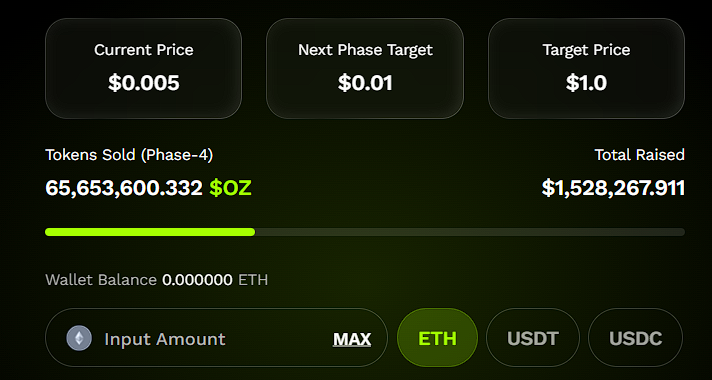Click the $1,528,267.911 total raised amount
Screen dimensions: 712x380
[613, 188]
